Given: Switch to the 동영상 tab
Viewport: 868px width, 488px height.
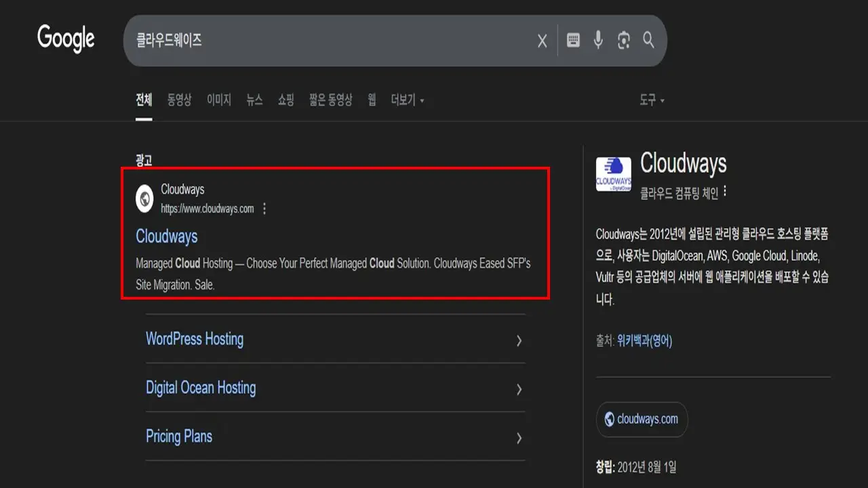Looking at the screenshot, I should point(180,100).
